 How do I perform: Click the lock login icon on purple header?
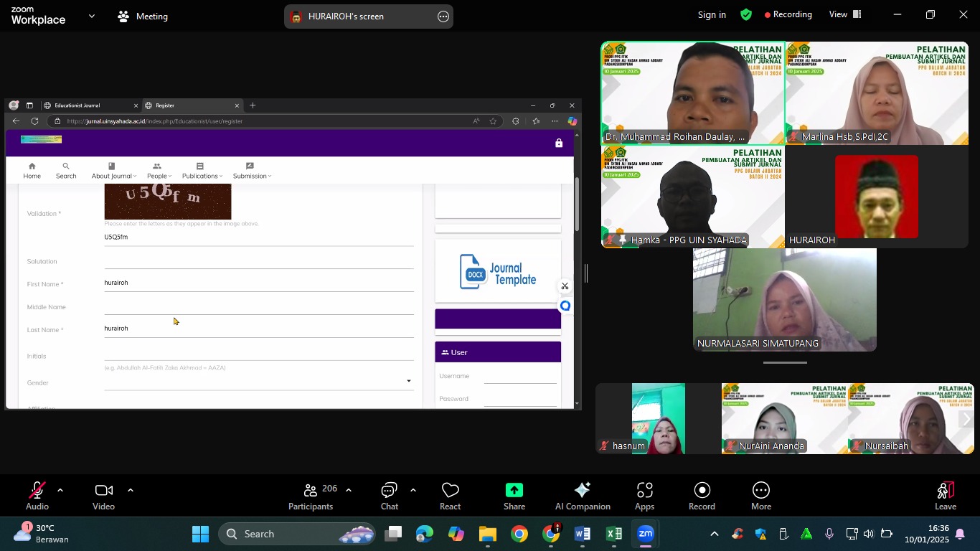point(559,143)
